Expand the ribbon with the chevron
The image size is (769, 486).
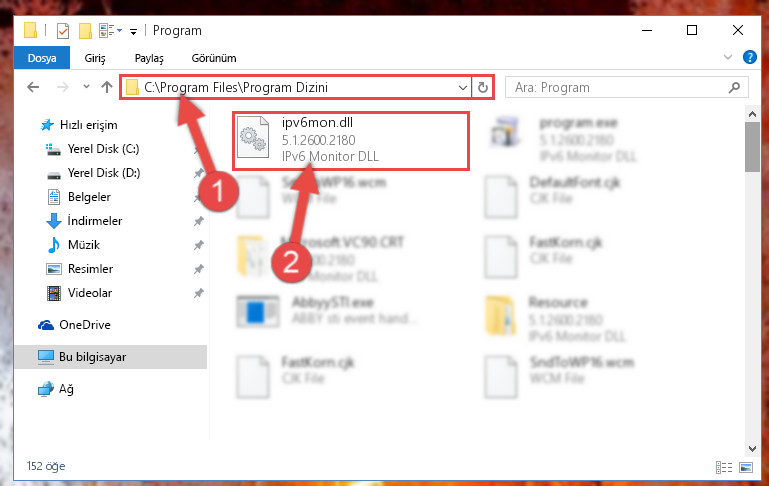click(x=728, y=57)
